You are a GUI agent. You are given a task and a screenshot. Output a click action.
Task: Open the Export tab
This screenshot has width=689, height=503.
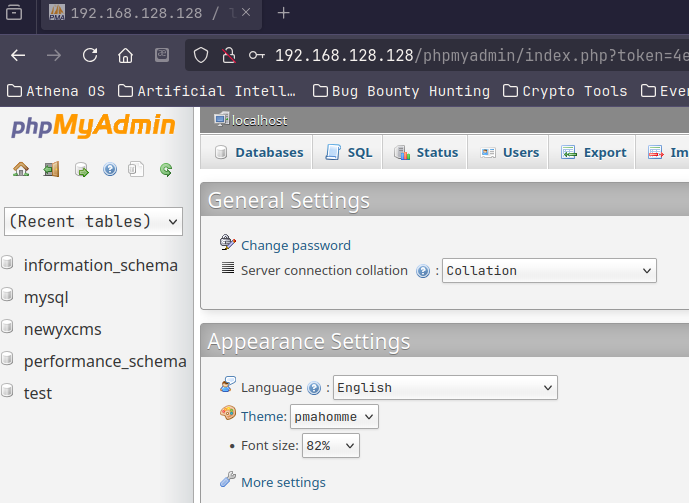[x=594, y=153]
